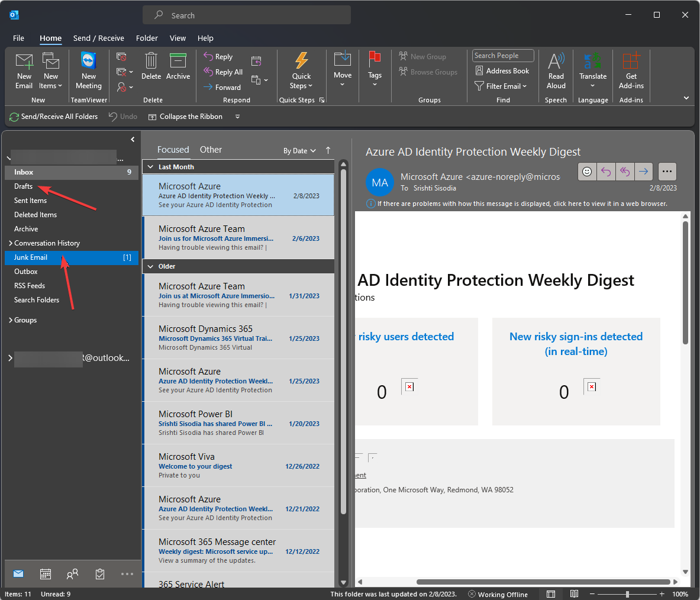
Task: Switch to Mail view icon
Action: click(18, 573)
